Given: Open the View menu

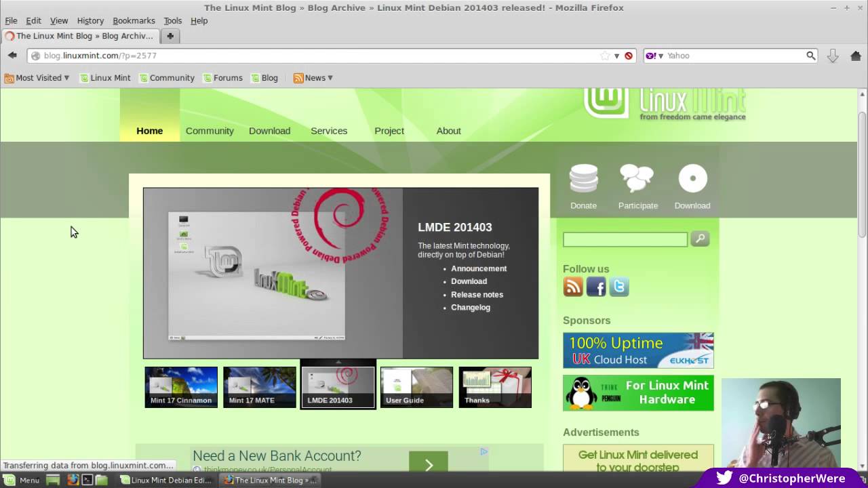Looking at the screenshot, I should click(59, 20).
